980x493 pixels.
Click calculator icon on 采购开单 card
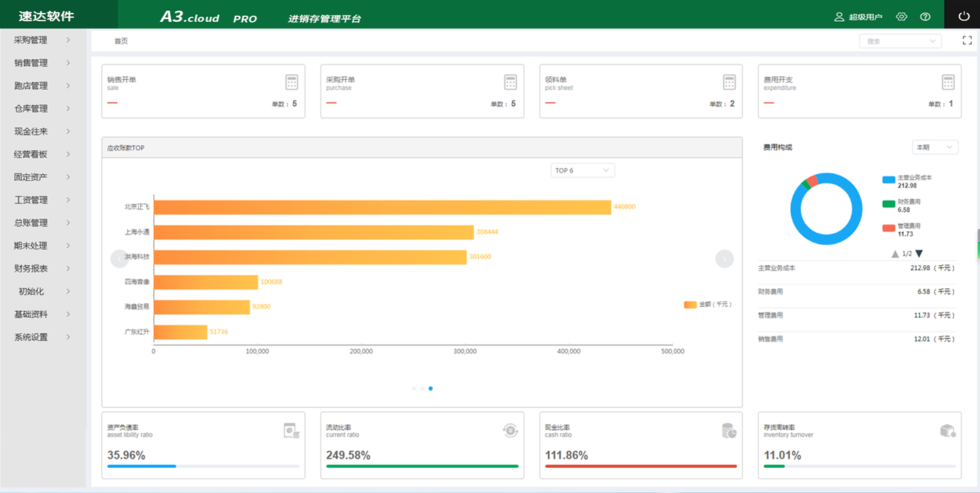pos(510,82)
